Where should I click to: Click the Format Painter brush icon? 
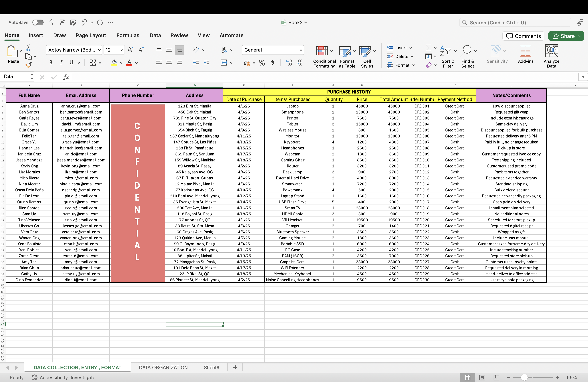[28, 65]
